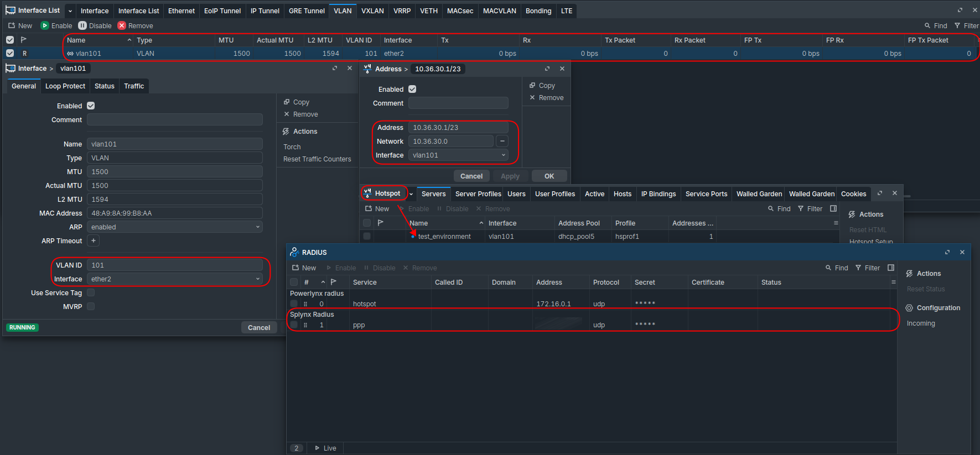Expand the Interface dropdown showing ether2

(174, 279)
